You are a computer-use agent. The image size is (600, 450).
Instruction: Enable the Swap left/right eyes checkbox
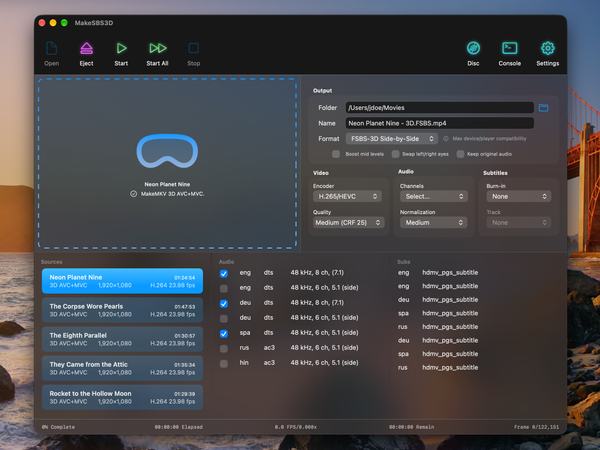point(395,154)
